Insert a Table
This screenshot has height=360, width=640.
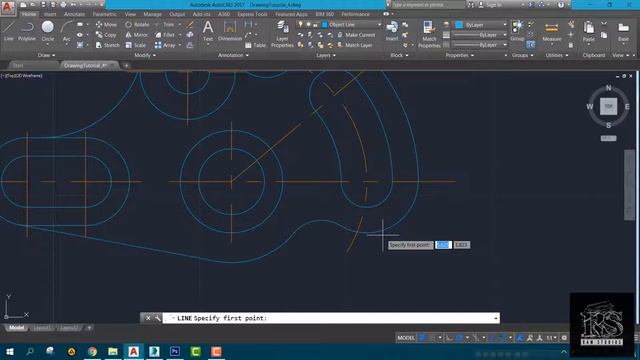tap(256, 45)
